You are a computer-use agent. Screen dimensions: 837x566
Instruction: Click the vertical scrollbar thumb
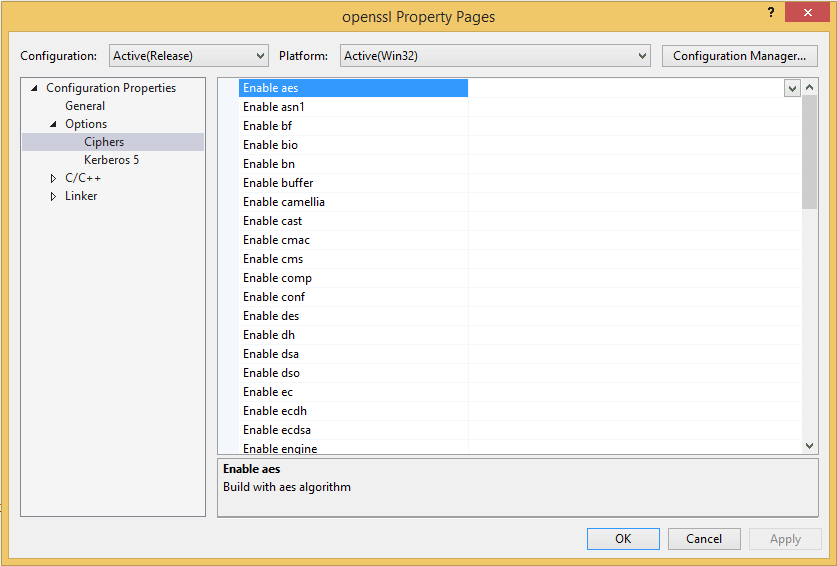tap(809, 152)
